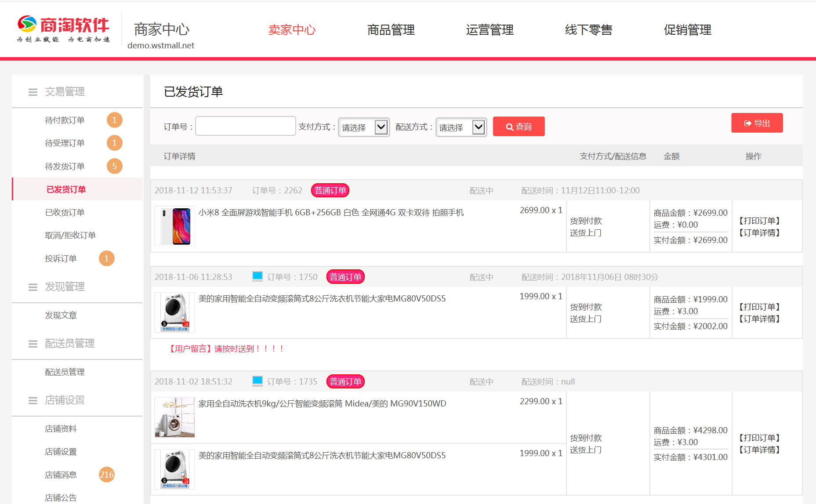This screenshot has height=504, width=816.
Task: Click the list icon beside 店铺设置
Action: click(33, 400)
